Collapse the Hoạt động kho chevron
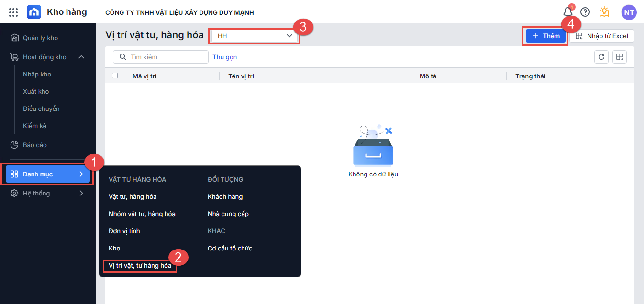 tap(81, 57)
